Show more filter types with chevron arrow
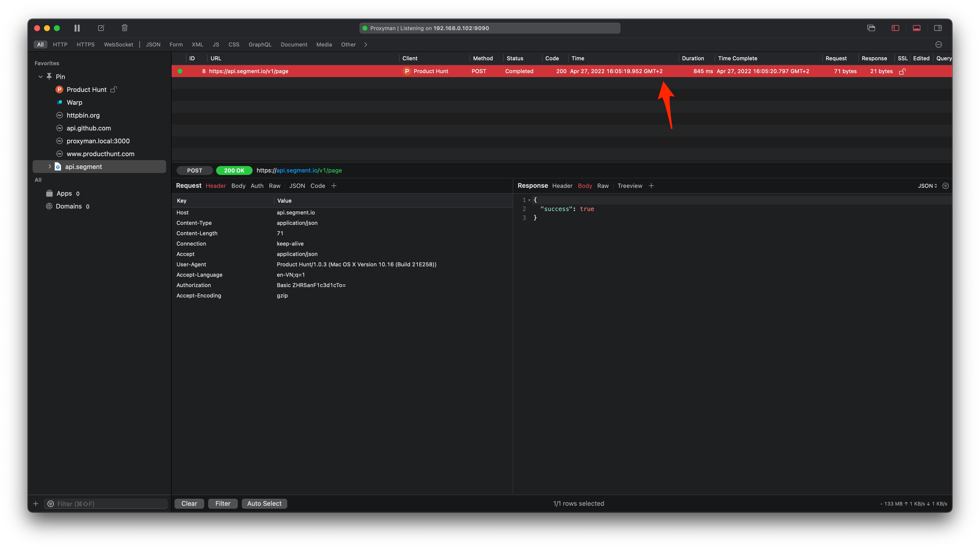Screen dimensions: 980x549 [x=366, y=44]
